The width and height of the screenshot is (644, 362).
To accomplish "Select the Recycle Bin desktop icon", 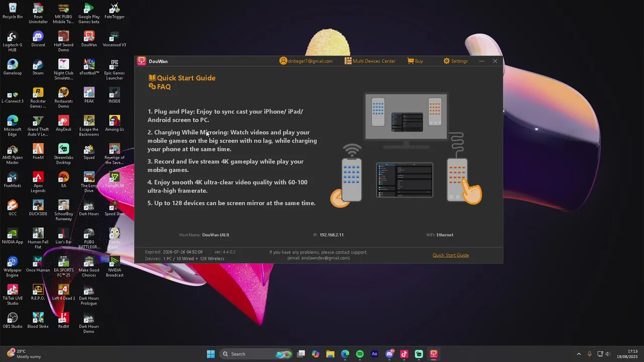I will pyautogui.click(x=13, y=11).
